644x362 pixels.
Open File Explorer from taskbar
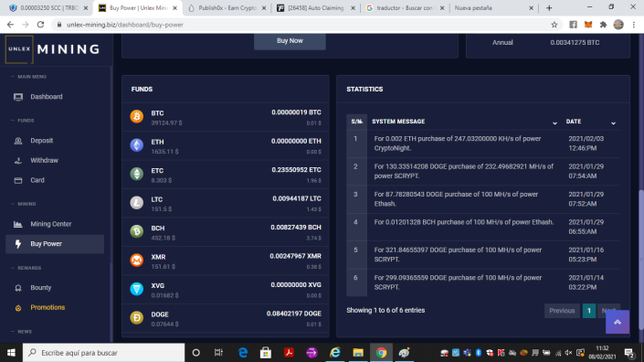point(358,353)
